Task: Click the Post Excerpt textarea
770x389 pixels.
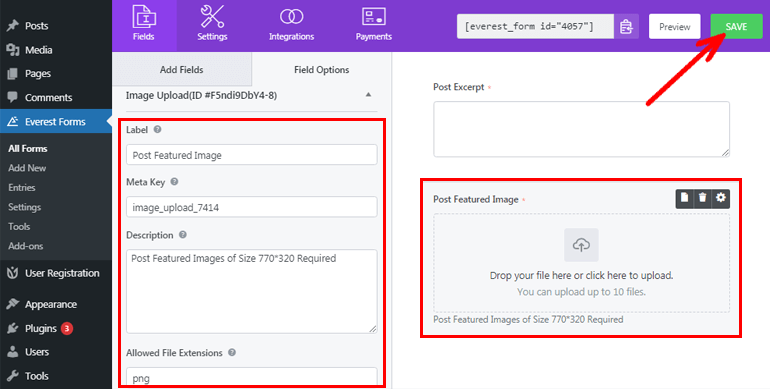Action: [x=581, y=129]
